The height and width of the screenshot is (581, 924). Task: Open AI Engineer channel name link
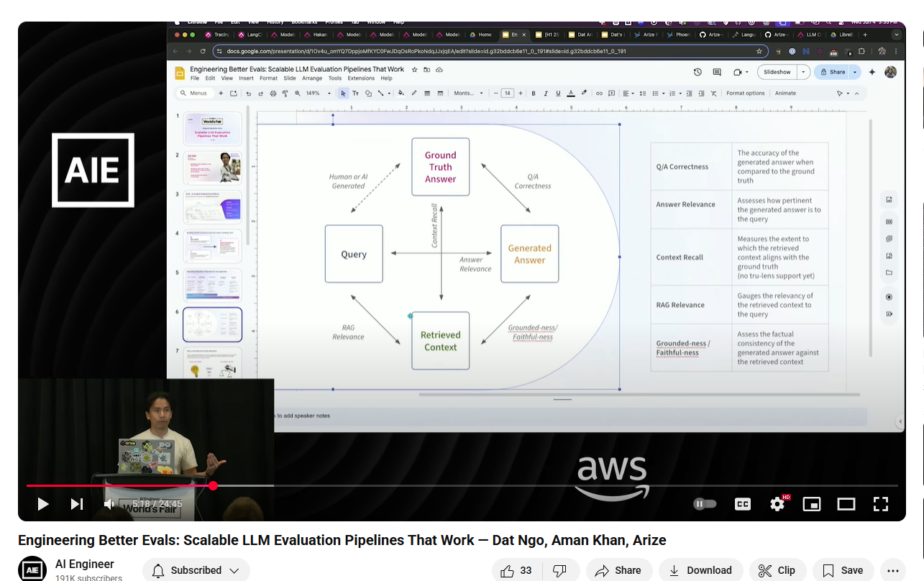pyautogui.click(x=85, y=564)
